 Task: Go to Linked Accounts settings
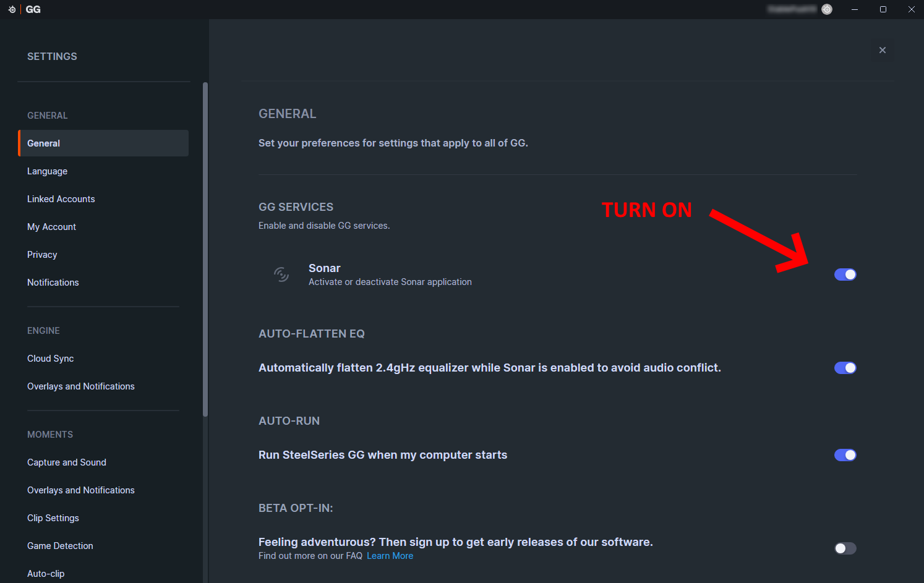[x=61, y=199]
